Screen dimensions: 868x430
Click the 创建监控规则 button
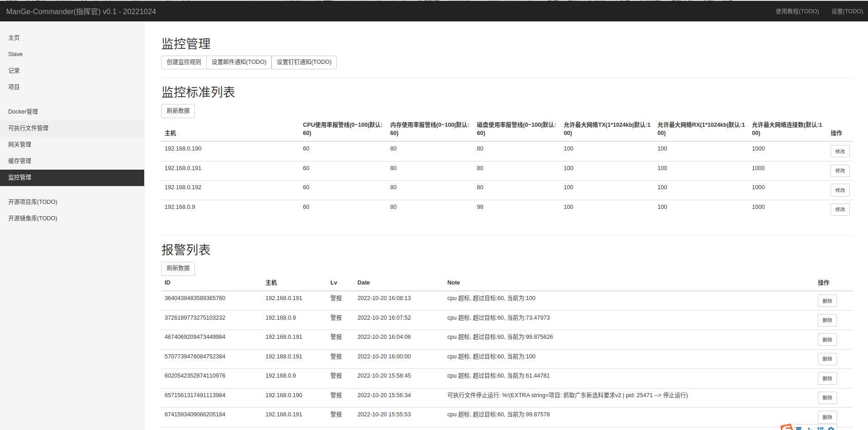pos(183,62)
